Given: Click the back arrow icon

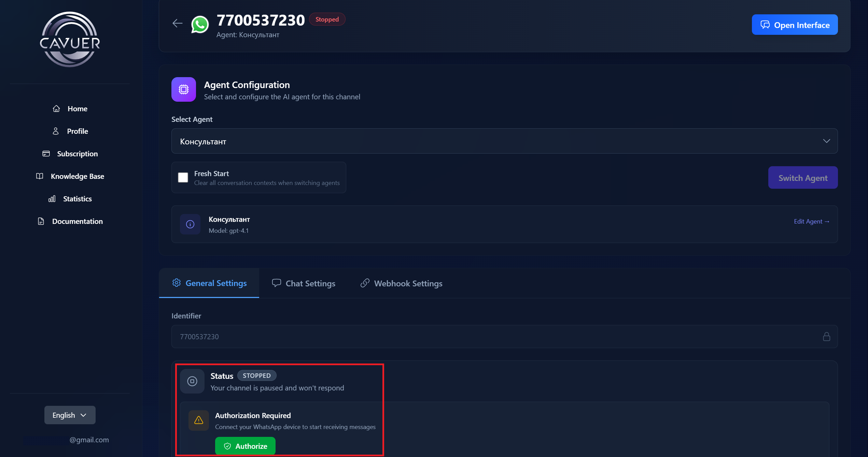Looking at the screenshot, I should click(x=177, y=23).
